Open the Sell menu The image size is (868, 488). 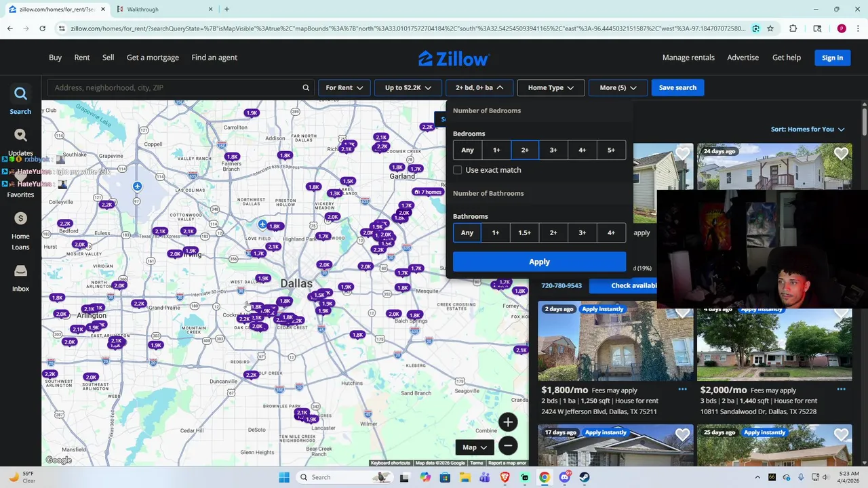(x=108, y=58)
